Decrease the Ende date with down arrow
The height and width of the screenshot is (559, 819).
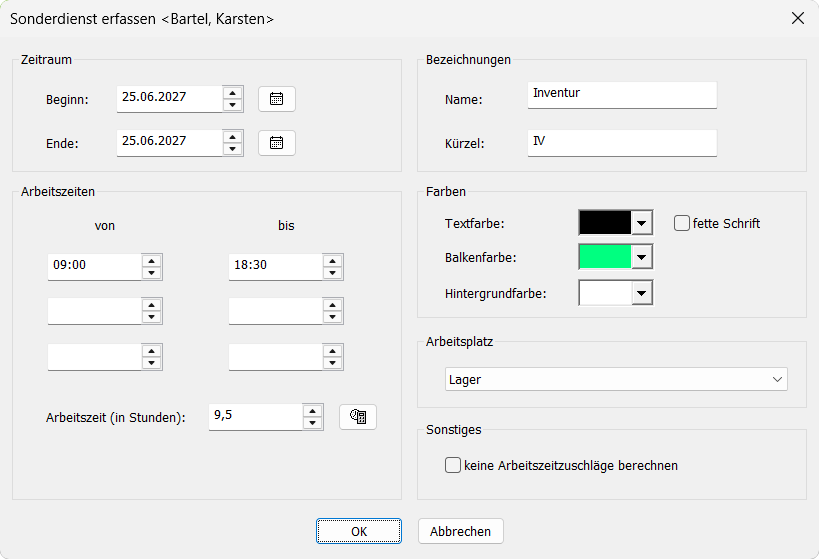(232, 149)
